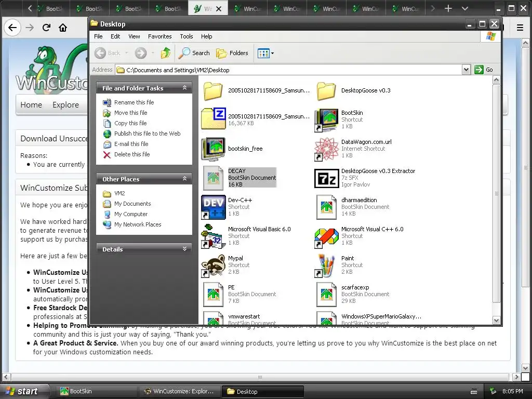Screen dimensions: 532x399
Task: Switch to BootSkin taskbar button
Action: coord(96,391)
